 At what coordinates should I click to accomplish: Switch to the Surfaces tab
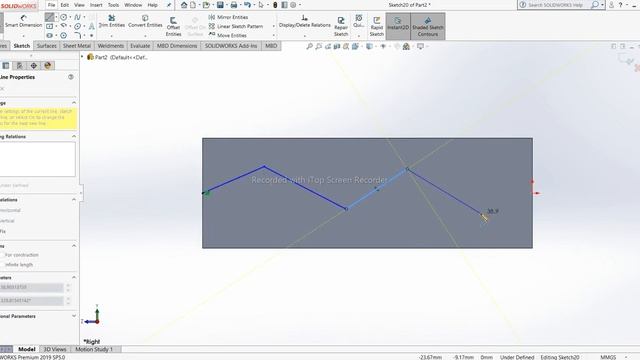click(47, 46)
